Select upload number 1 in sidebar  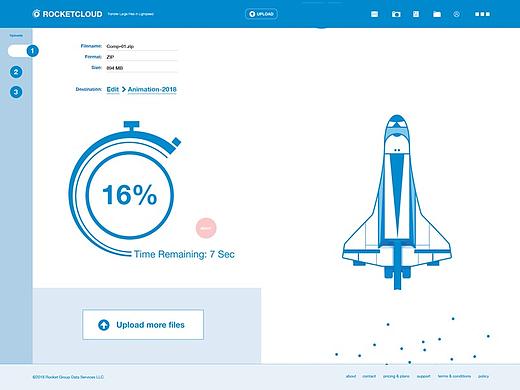(32, 51)
